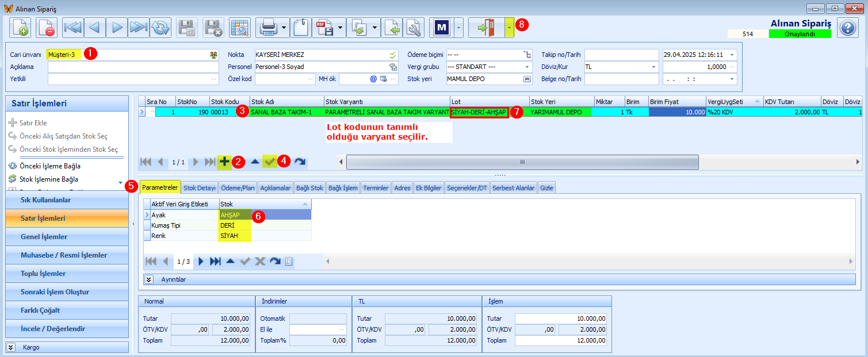Open the Seçenekler/DT tab

pyautogui.click(x=467, y=187)
